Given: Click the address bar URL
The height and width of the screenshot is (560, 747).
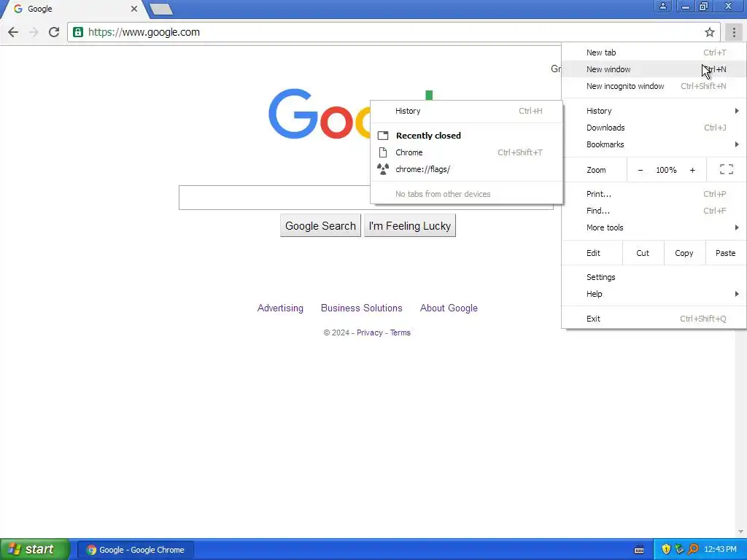Looking at the screenshot, I should [x=144, y=32].
